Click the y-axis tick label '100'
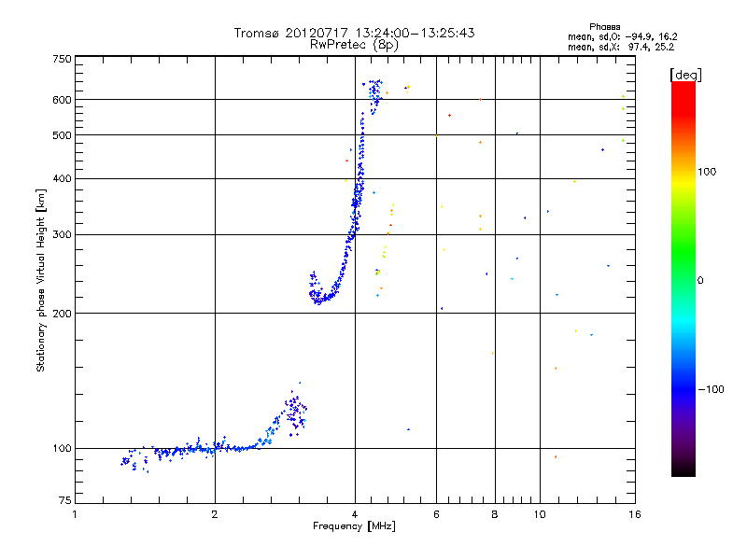 coord(62,449)
